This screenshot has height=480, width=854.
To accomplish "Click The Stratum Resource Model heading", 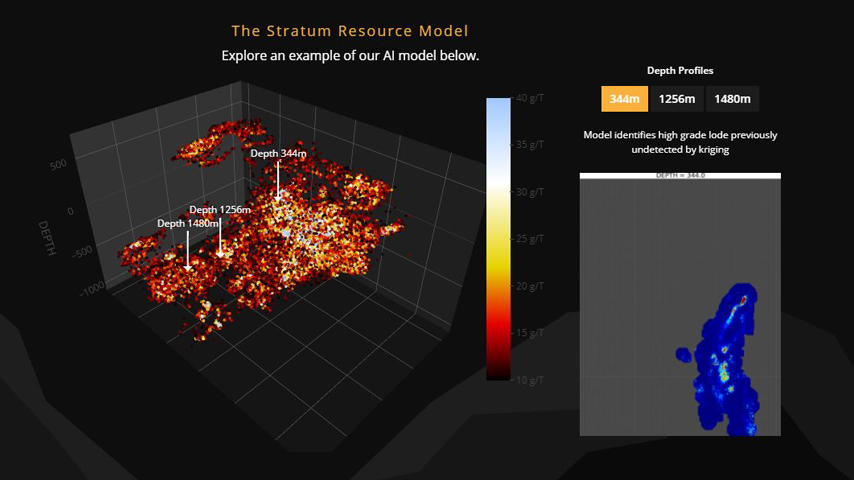I will 350,32.
